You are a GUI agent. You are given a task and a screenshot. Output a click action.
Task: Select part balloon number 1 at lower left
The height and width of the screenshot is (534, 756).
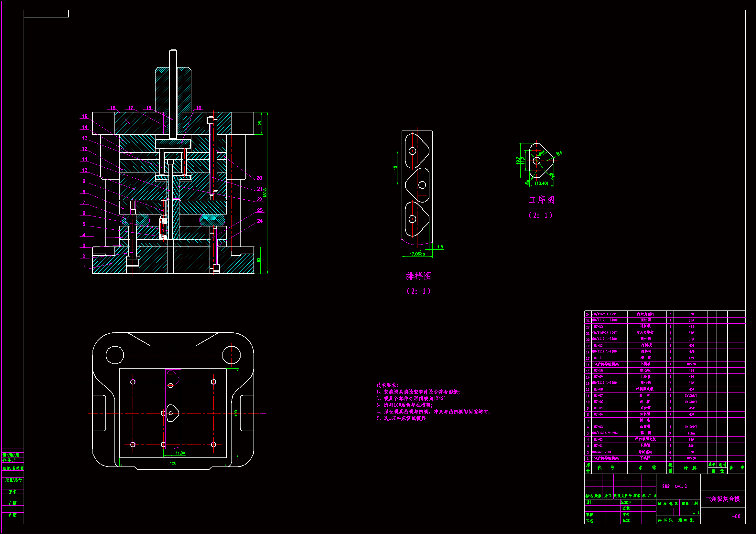[x=85, y=267]
